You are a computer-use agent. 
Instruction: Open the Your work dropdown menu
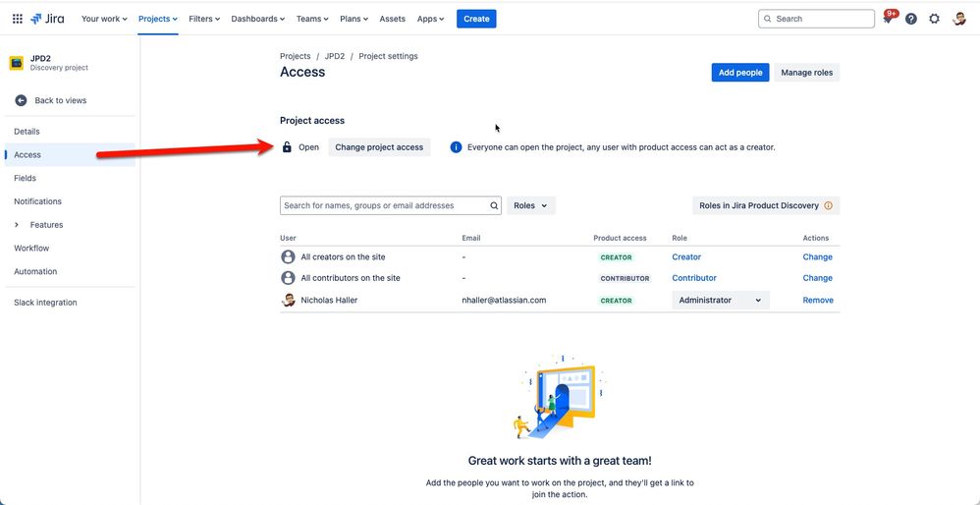pyautogui.click(x=104, y=19)
